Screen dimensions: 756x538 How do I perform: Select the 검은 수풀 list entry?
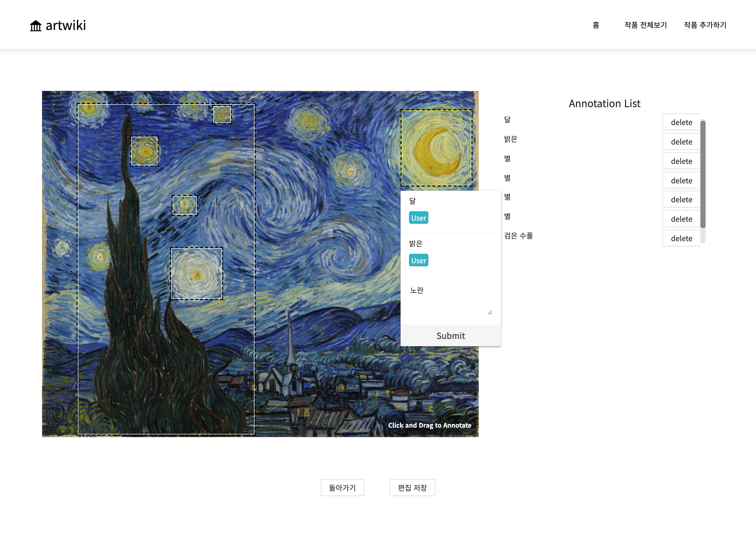(518, 236)
